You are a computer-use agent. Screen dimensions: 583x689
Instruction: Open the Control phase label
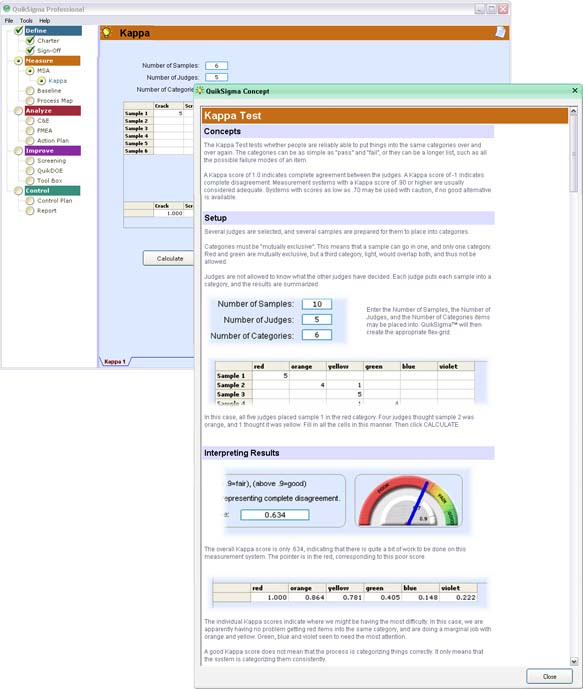52,191
